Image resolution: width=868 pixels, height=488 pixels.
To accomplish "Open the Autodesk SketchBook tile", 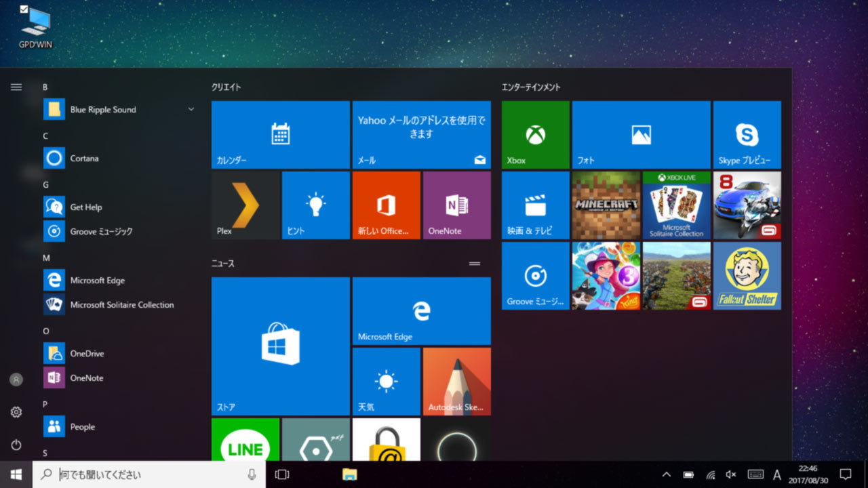I will 456,382.
